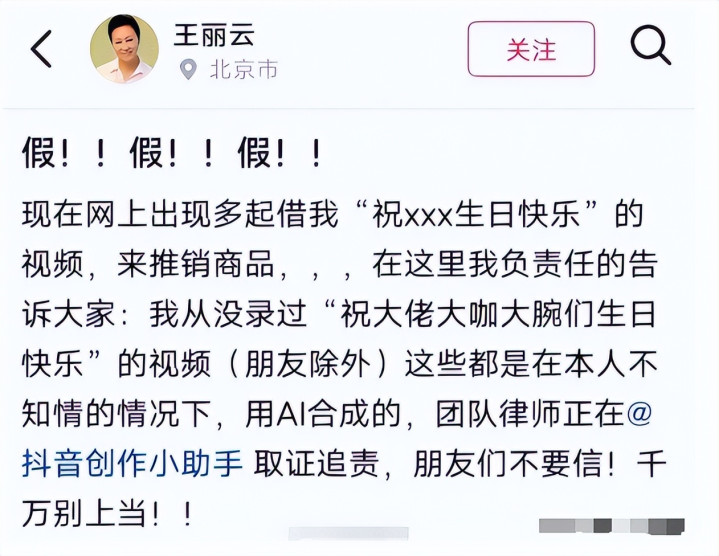Open the 抖音创作小助手 mention link
The height and width of the screenshot is (556, 719).
[x=132, y=463]
